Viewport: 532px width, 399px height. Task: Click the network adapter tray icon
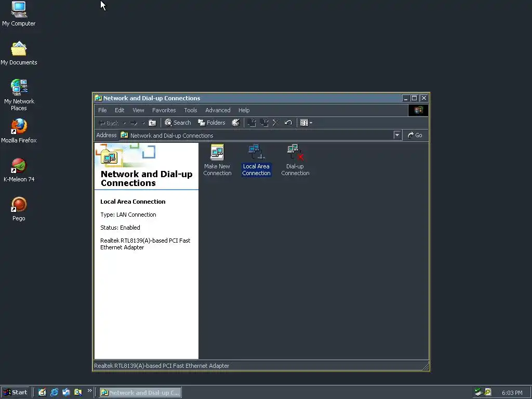[x=478, y=392]
